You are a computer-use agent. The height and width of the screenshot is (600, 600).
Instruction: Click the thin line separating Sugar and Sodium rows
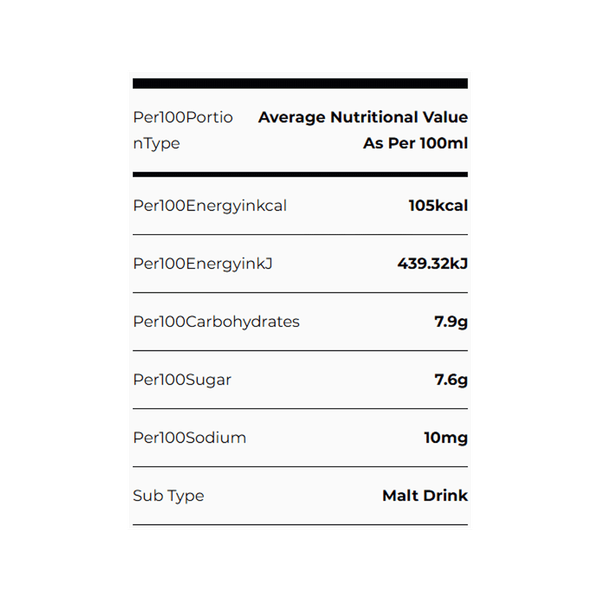pos(300,409)
